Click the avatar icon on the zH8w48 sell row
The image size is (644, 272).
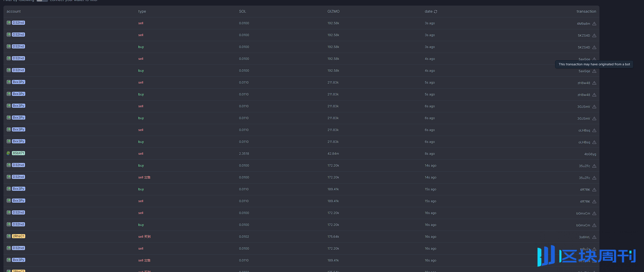click(9, 82)
